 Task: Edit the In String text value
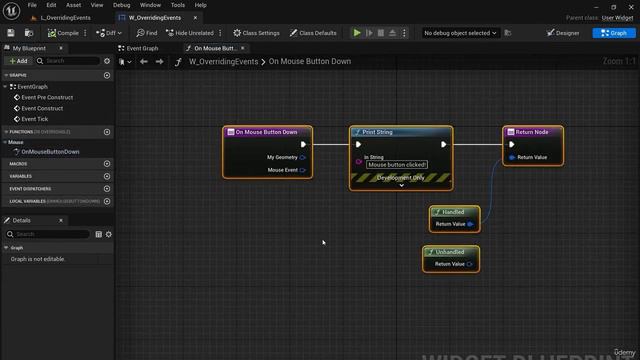pos(397,165)
